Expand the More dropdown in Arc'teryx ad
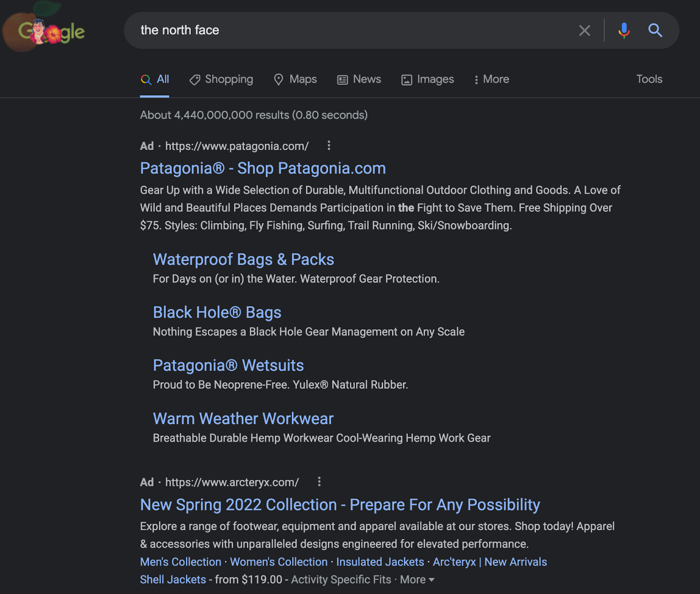The width and height of the screenshot is (700, 594). (x=417, y=580)
